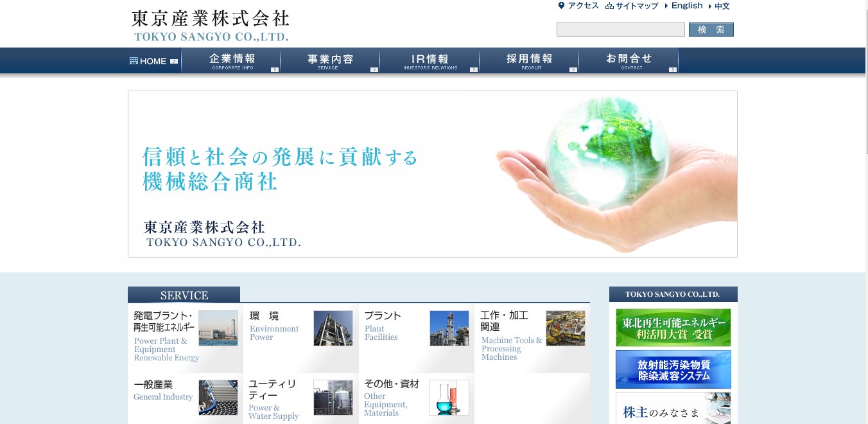Click the アクセス link
The image size is (868, 424).
coord(583,6)
